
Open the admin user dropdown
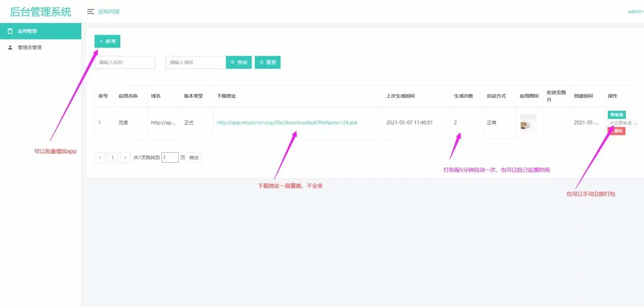tap(635, 12)
